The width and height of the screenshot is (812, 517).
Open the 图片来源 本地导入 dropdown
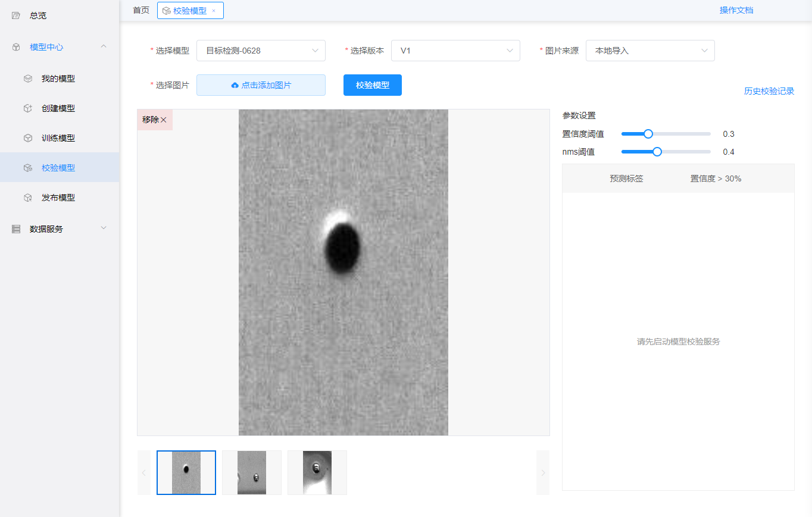650,51
